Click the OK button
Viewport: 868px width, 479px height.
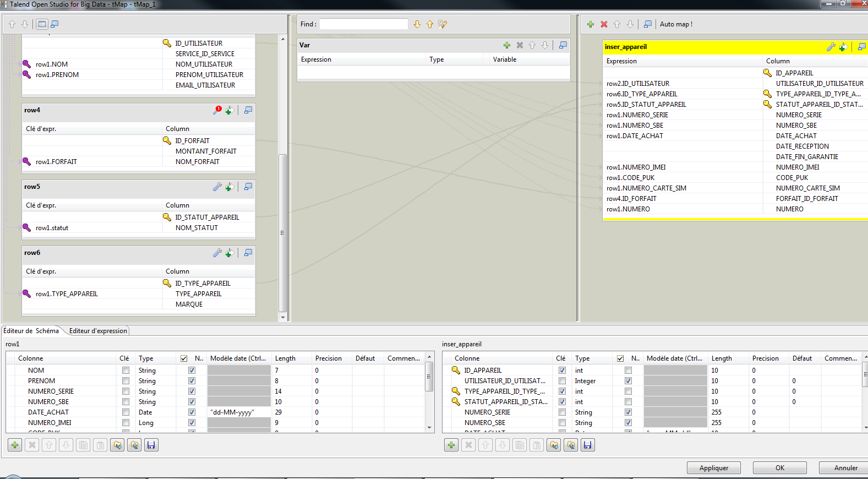coord(780,468)
